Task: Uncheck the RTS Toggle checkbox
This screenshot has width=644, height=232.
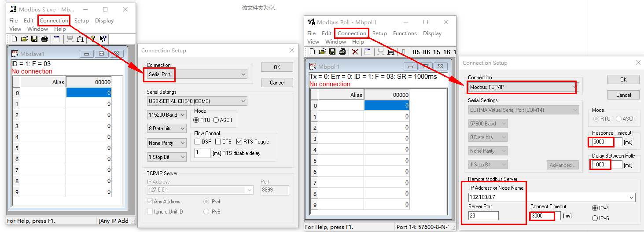Action: pos(239,142)
